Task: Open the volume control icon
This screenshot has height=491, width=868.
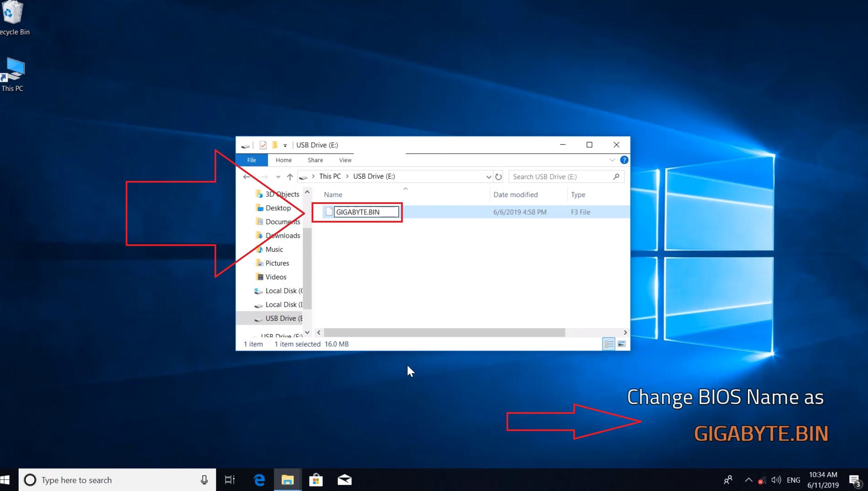Action: coord(776,480)
